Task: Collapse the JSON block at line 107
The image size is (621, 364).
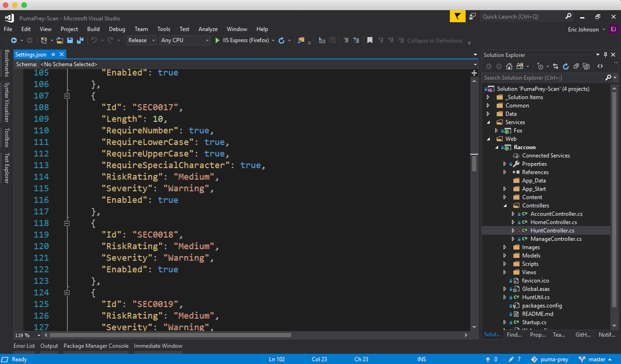Action: click(67, 96)
